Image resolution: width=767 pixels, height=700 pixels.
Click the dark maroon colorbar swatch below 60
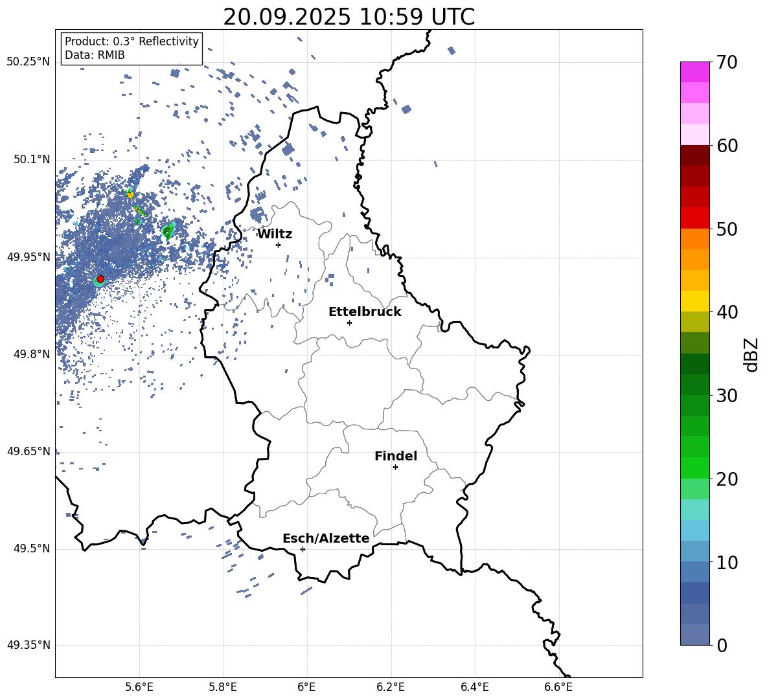point(694,155)
